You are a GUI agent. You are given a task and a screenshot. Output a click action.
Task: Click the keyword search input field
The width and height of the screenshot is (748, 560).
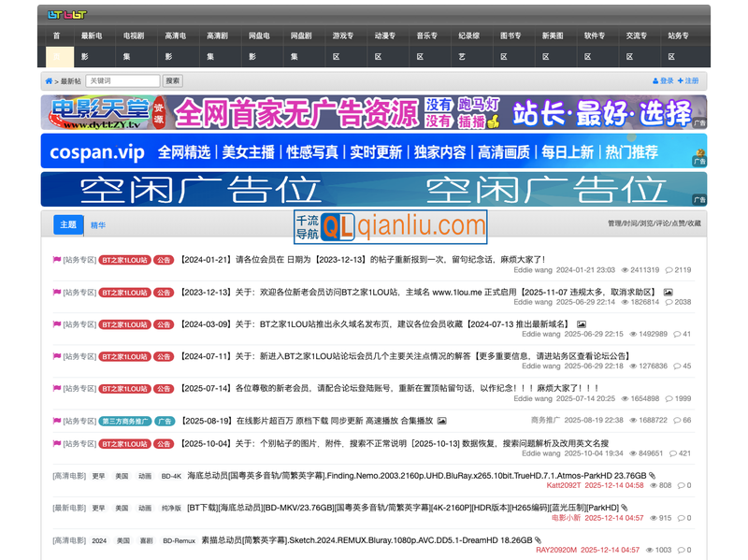122,81
